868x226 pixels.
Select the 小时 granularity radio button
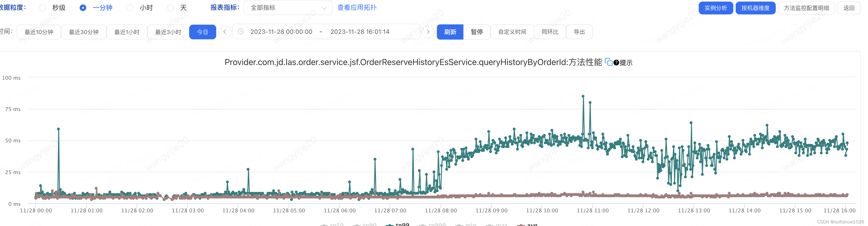click(130, 8)
